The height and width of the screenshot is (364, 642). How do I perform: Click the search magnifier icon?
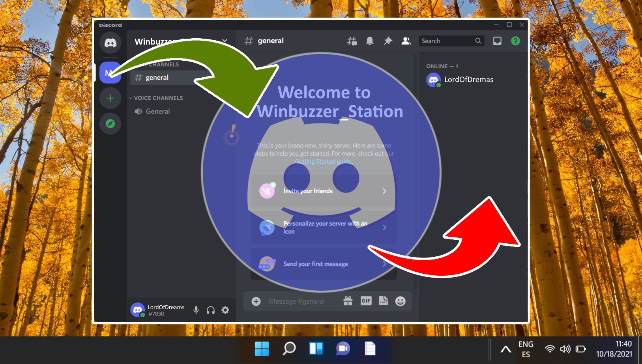point(478,41)
